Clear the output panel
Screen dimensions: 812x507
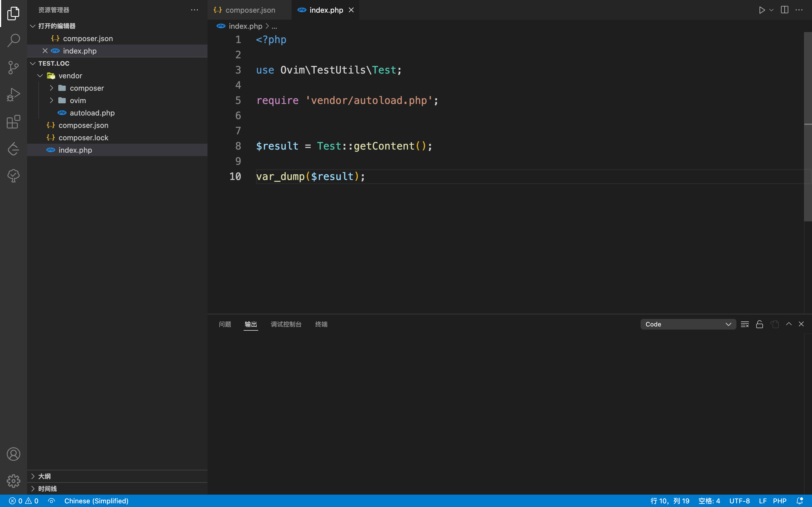745,324
